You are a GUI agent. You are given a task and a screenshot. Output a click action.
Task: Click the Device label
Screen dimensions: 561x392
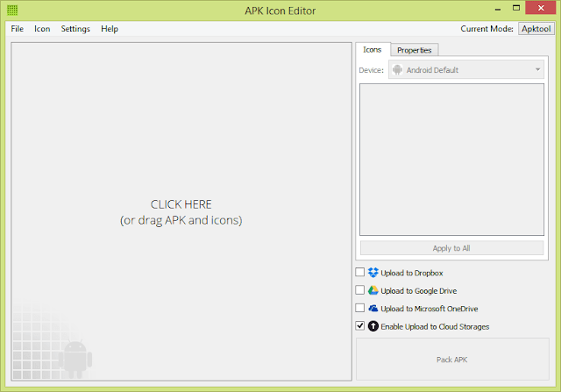pos(372,70)
